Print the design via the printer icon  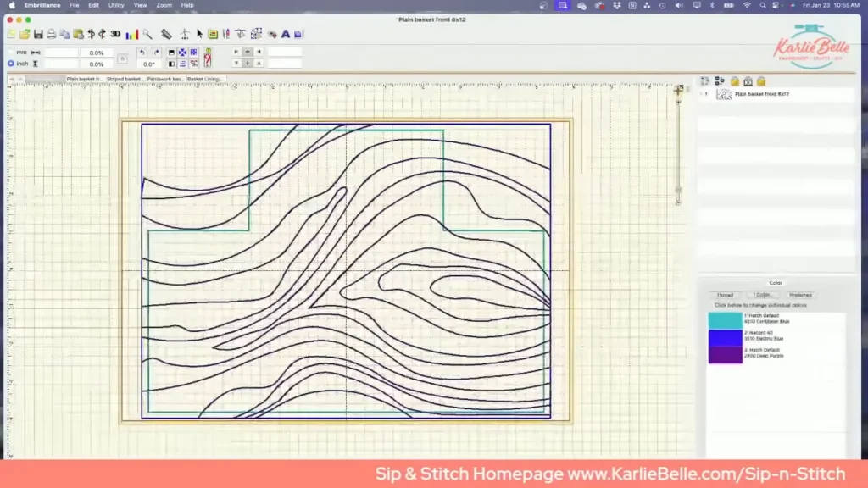[x=51, y=36]
